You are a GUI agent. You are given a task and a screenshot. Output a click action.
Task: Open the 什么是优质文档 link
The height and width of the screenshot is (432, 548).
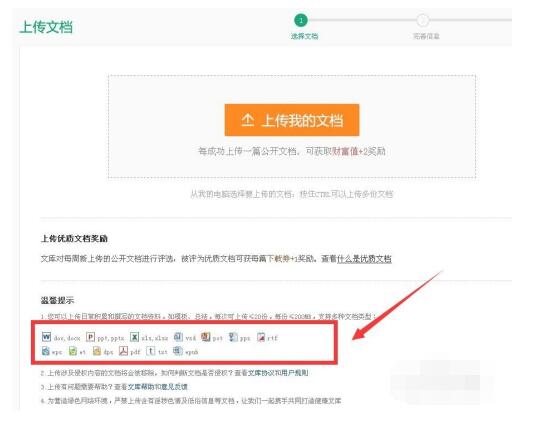[364, 259]
